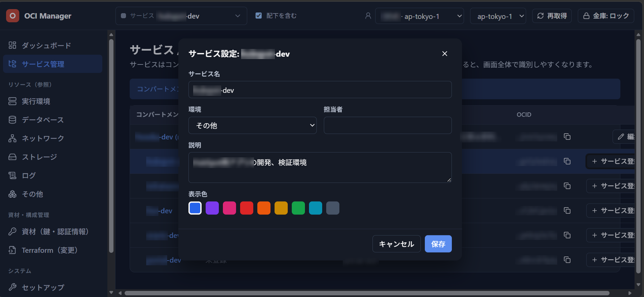This screenshot has height=297, width=644.
Task: Pick the pink display color swatch
Action: (x=230, y=208)
